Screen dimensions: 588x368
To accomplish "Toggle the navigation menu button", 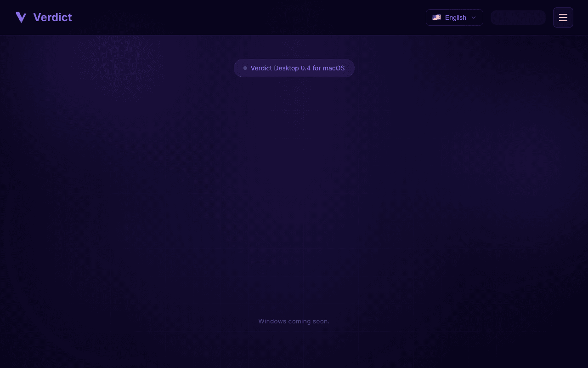I will pyautogui.click(x=563, y=17).
